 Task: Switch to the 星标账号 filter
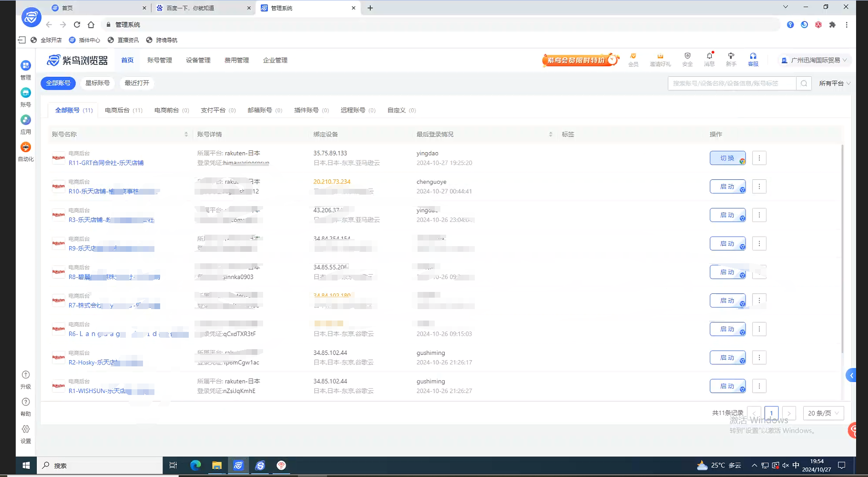(97, 83)
